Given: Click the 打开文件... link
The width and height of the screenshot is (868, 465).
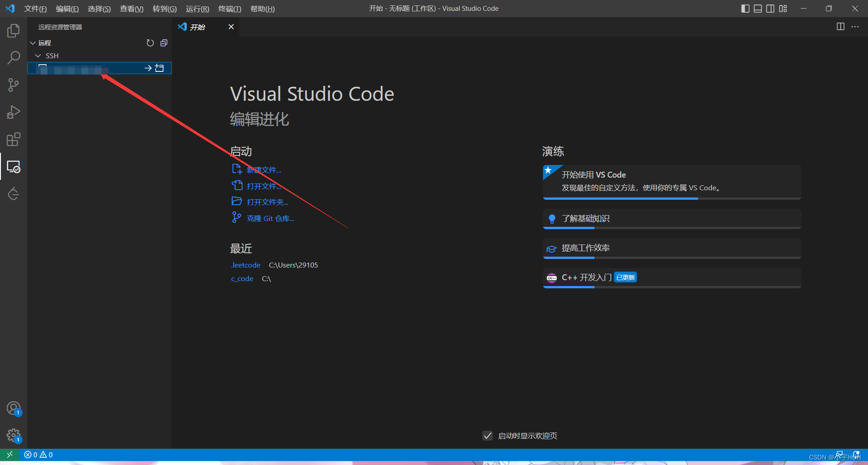Looking at the screenshot, I should (264, 186).
